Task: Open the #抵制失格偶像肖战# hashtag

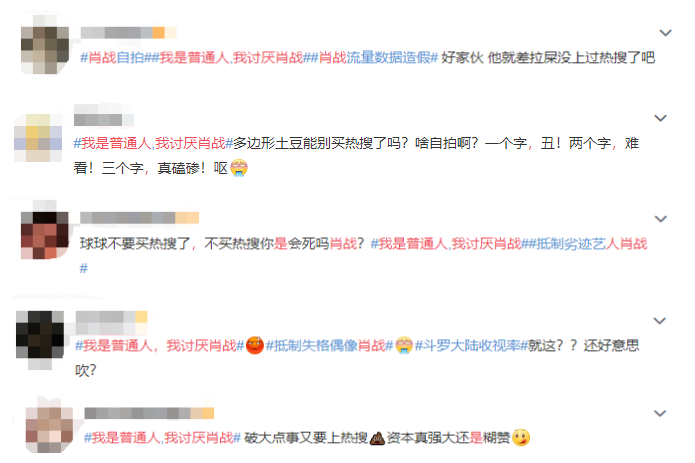Action: 329,345
